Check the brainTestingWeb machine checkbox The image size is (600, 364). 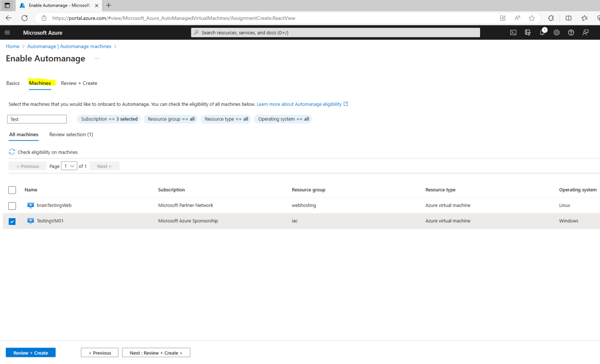[x=12, y=206]
